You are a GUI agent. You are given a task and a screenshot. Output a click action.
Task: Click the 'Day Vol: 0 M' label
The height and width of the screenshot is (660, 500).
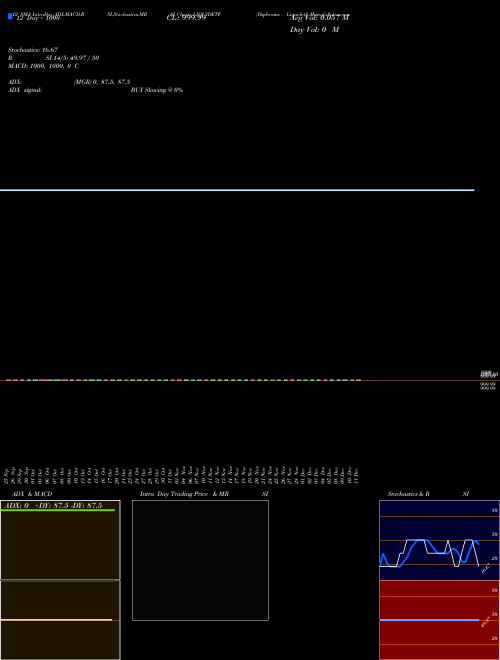pyautogui.click(x=314, y=29)
